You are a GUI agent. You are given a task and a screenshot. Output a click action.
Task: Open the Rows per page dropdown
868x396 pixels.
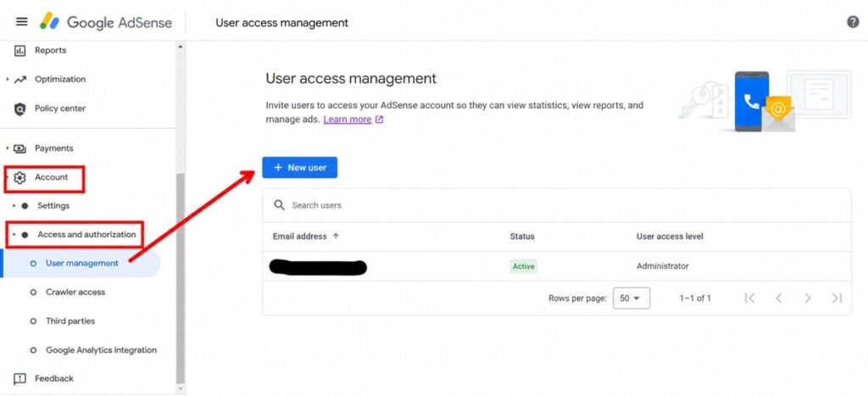pyautogui.click(x=632, y=298)
